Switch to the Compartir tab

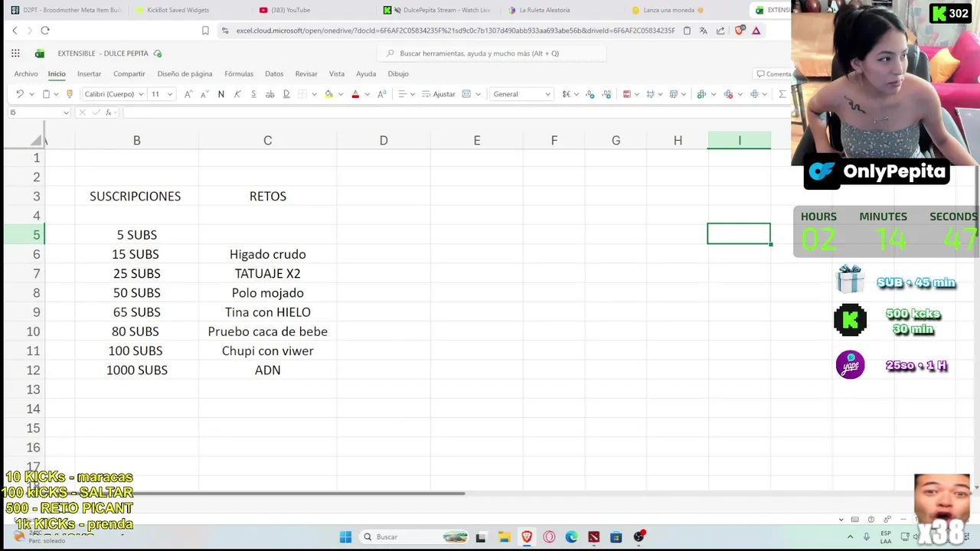pos(129,73)
